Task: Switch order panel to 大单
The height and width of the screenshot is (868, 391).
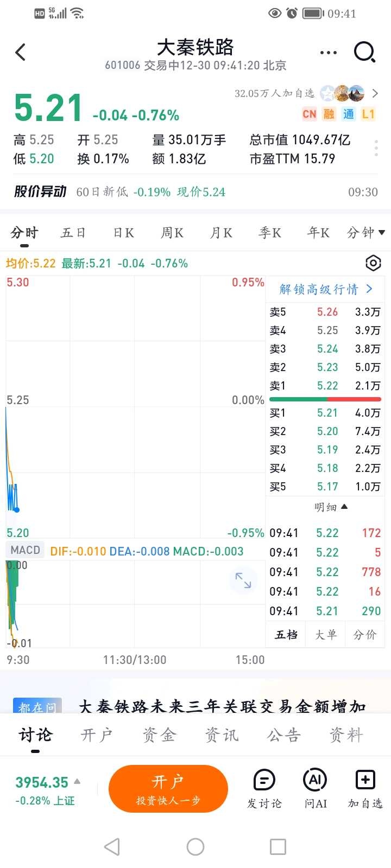Action: point(326,635)
